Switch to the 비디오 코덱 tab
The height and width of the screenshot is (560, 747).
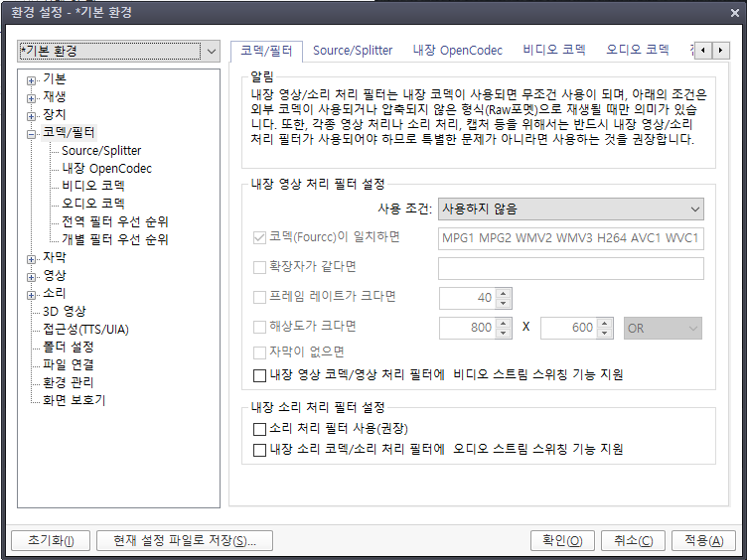click(554, 50)
